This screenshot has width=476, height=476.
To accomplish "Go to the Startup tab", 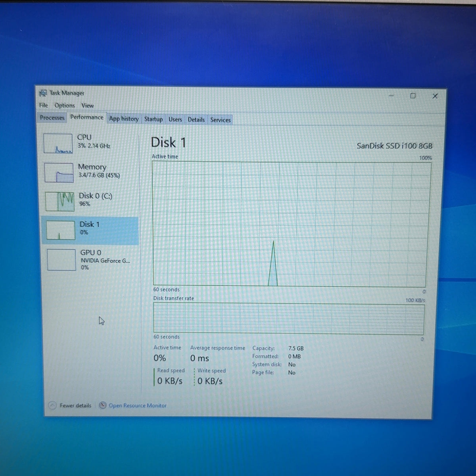I will (x=154, y=119).
